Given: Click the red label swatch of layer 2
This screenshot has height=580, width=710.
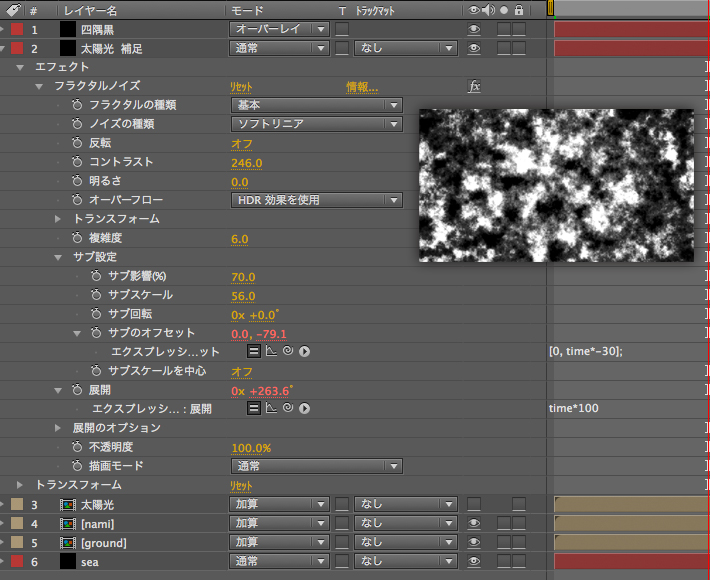Looking at the screenshot, I should (17, 48).
